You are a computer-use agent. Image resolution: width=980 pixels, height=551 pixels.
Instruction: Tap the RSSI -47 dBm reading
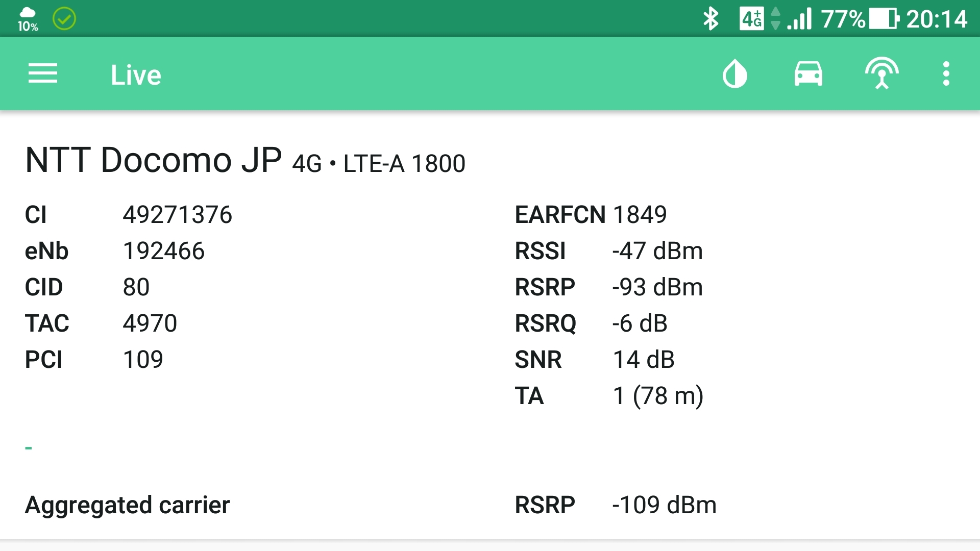pyautogui.click(x=657, y=251)
